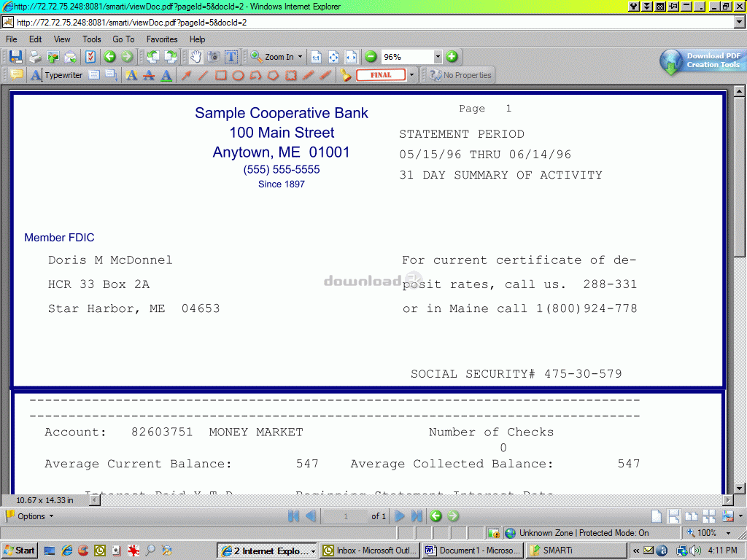Email the document via the envelope icon

71,57
